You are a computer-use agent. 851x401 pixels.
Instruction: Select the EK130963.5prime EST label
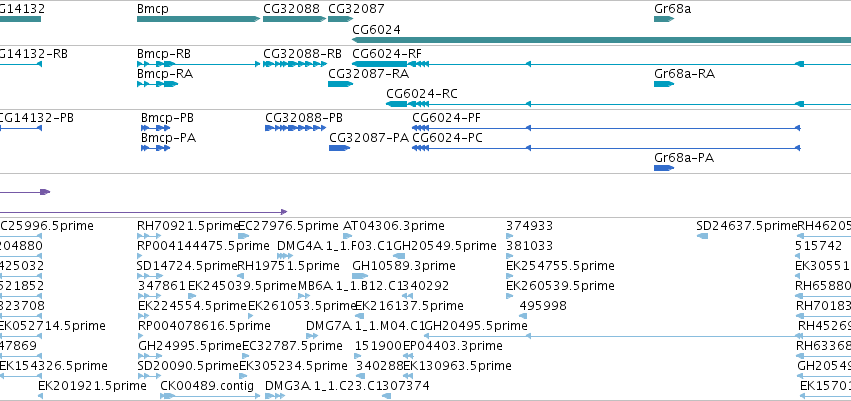458,366
